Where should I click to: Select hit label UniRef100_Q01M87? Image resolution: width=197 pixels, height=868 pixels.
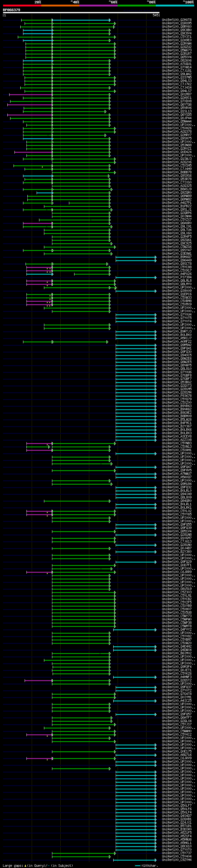(x=177, y=94)
